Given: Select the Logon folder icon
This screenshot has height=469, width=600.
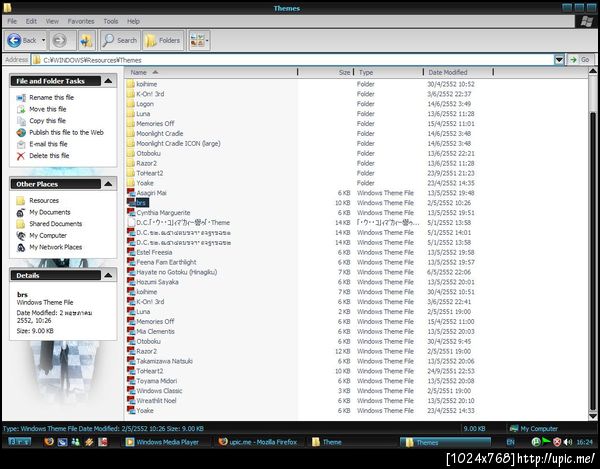Looking at the screenshot, I should 130,104.
